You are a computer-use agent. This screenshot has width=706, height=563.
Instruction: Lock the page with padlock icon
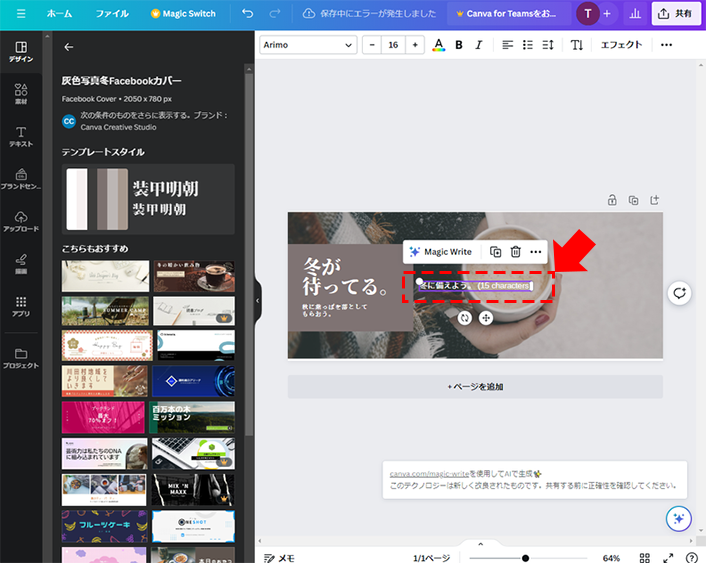tap(612, 200)
